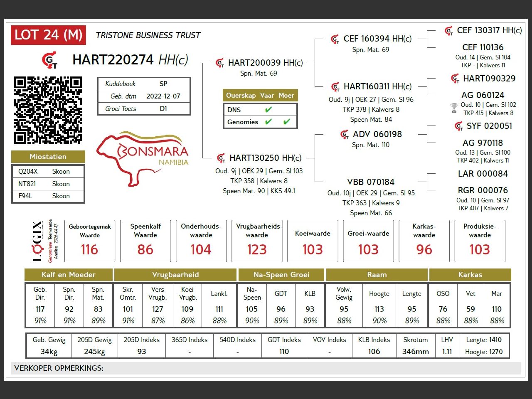This screenshot has width=532, height=399.
Task: Select the animal ID HART220274
Action: pyautogui.click(x=113, y=60)
